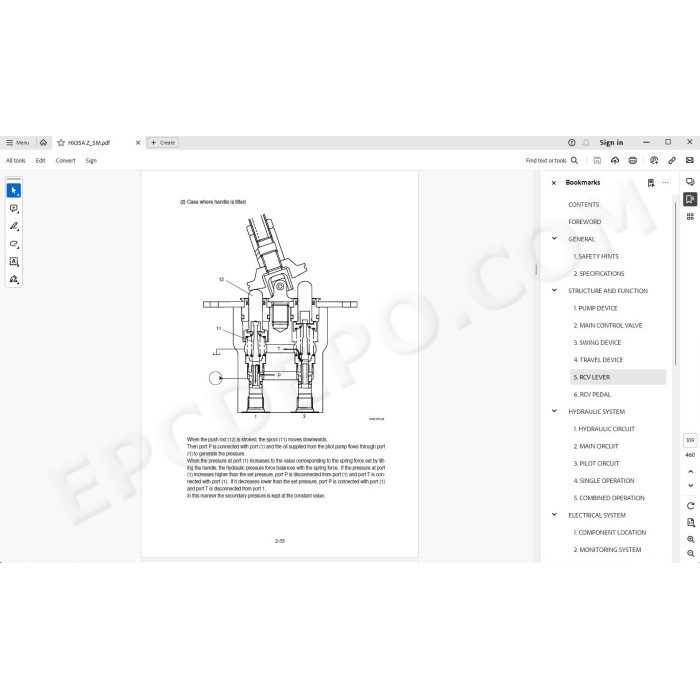Click Find text or tools search

[x=551, y=160]
